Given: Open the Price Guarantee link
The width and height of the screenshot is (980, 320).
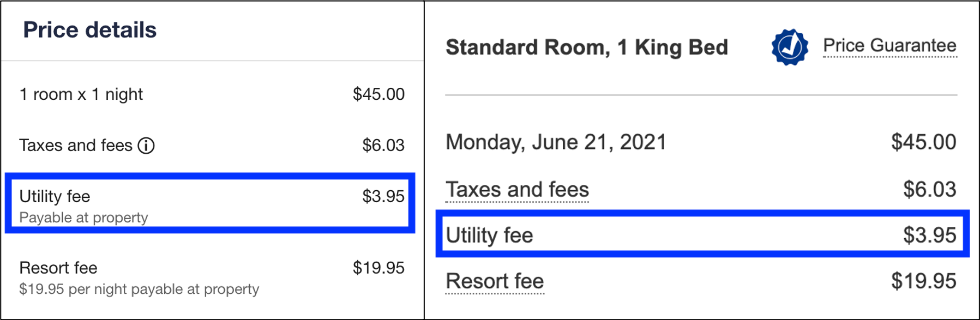Looking at the screenshot, I should (889, 46).
